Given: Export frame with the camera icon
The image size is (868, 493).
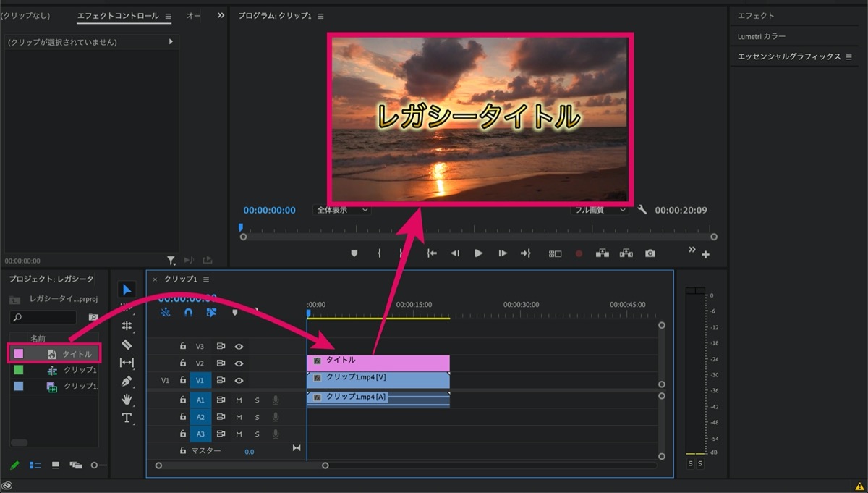Looking at the screenshot, I should (x=650, y=253).
